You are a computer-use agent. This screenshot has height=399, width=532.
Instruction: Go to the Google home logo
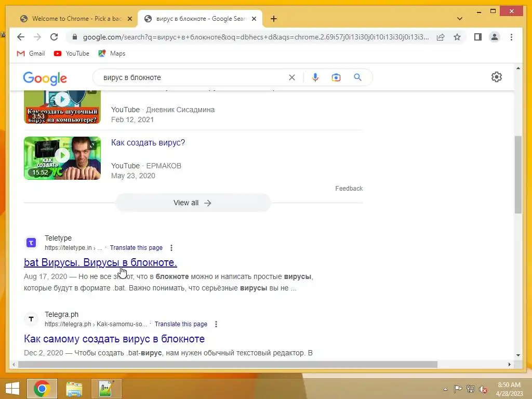click(x=45, y=78)
